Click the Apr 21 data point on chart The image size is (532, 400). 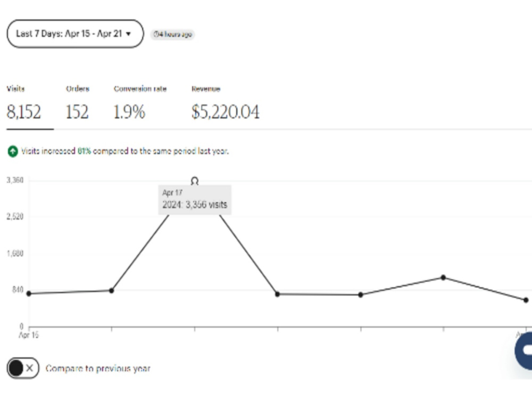coord(526,300)
